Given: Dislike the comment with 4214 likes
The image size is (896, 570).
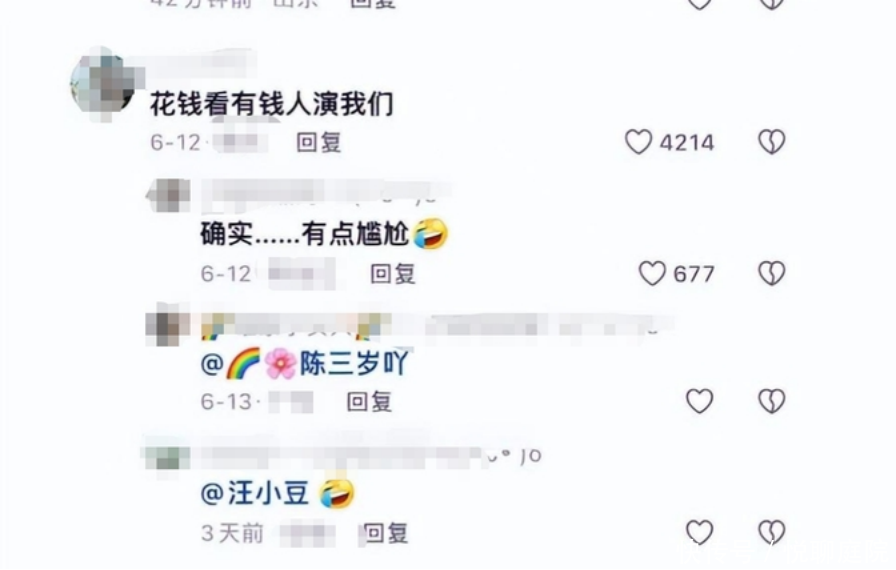Looking at the screenshot, I should [x=771, y=142].
